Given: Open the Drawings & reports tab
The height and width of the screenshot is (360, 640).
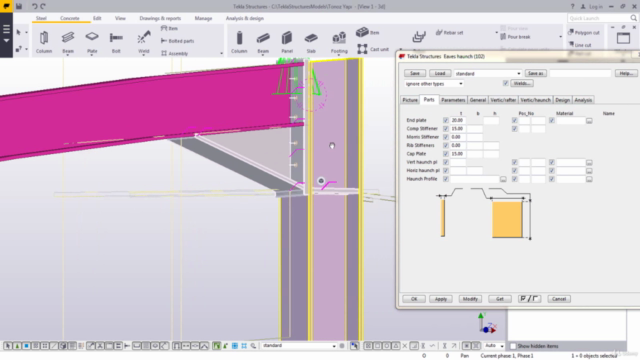Looking at the screenshot, I should pyautogui.click(x=160, y=18).
